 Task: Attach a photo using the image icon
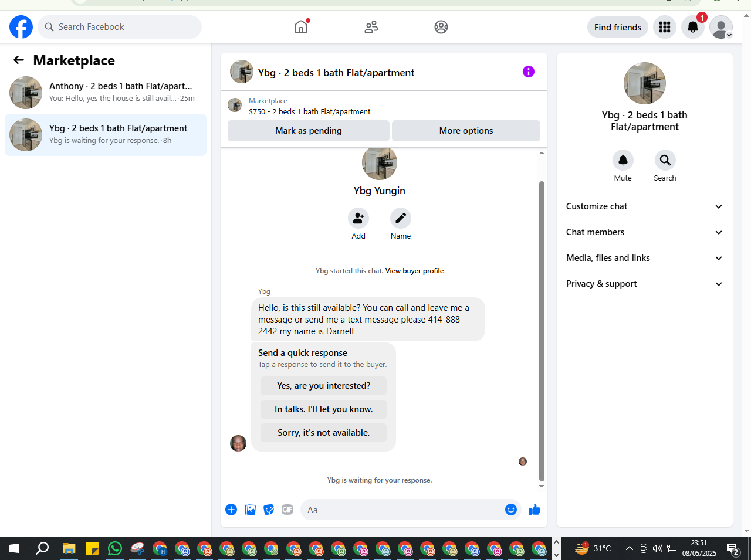click(x=250, y=510)
